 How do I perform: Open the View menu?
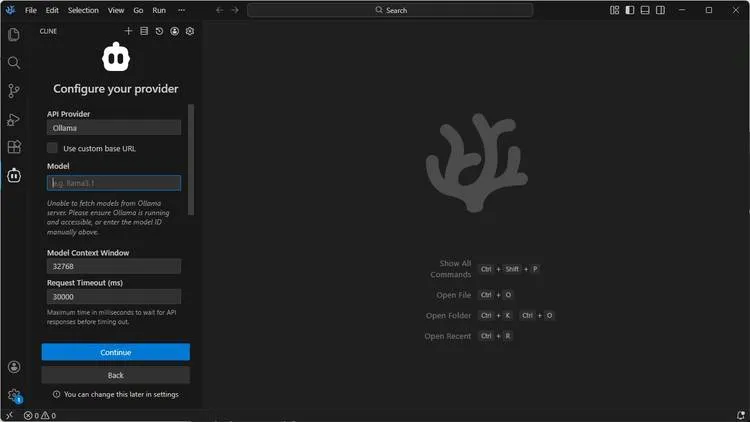pyautogui.click(x=116, y=10)
